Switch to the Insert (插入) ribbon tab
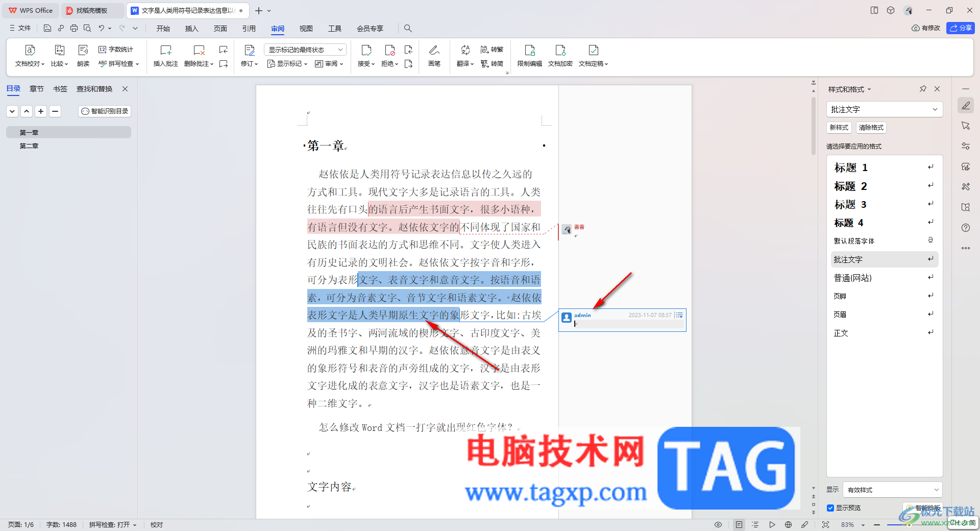The image size is (980, 531). tap(191, 28)
